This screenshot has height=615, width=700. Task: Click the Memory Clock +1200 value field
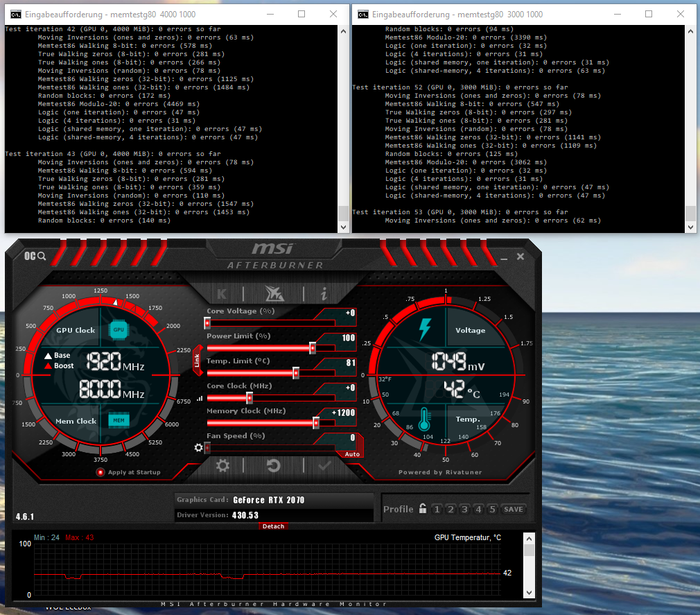click(342, 413)
